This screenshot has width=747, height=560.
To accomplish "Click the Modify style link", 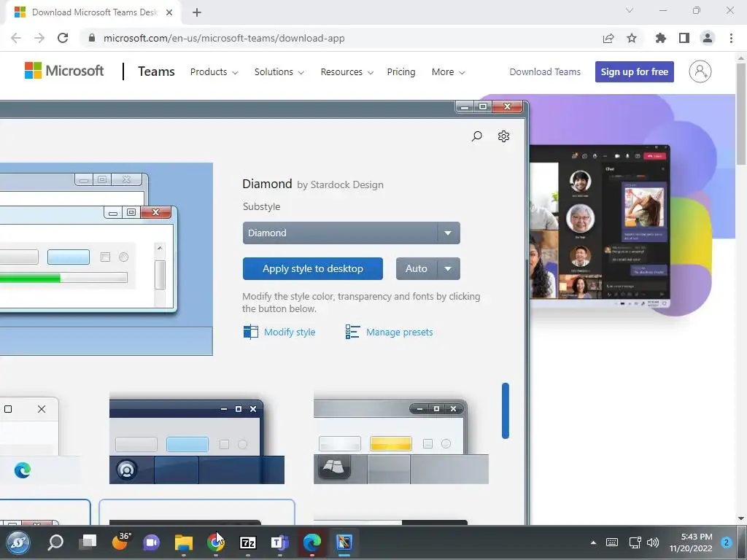I will click(289, 332).
